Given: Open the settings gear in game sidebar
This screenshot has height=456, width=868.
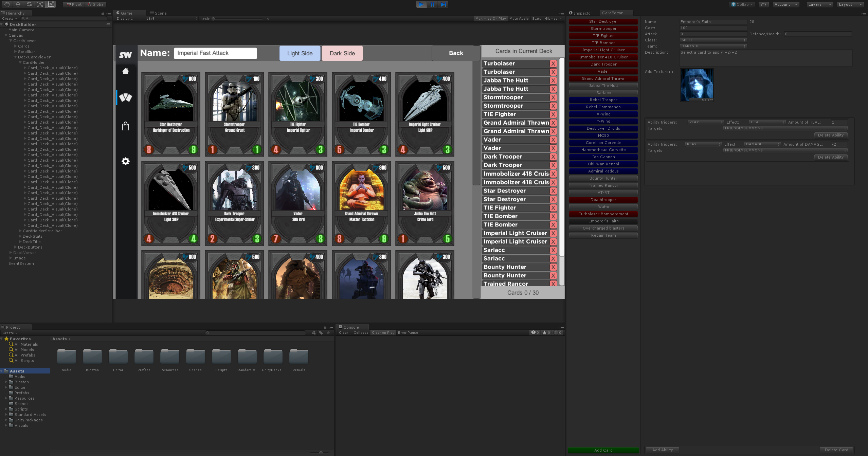Looking at the screenshot, I should tap(126, 161).
